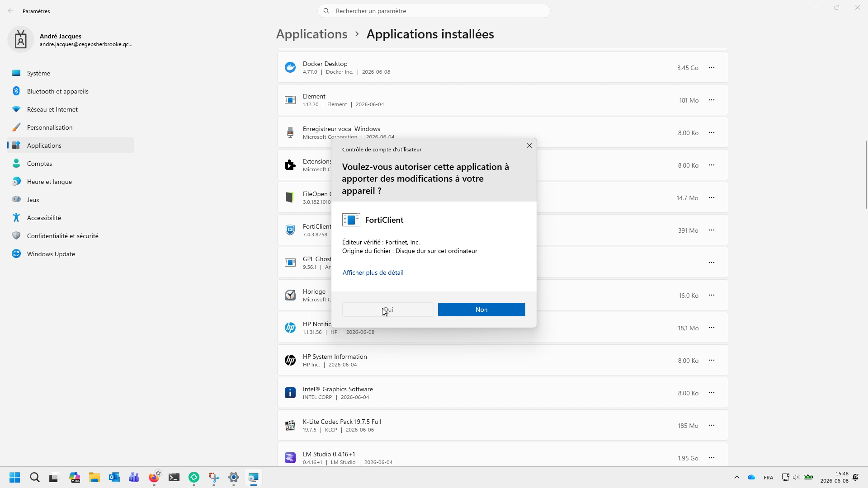The image size is (868, 488).
Task: Open options for HP System Information
Action: point(712,361)
